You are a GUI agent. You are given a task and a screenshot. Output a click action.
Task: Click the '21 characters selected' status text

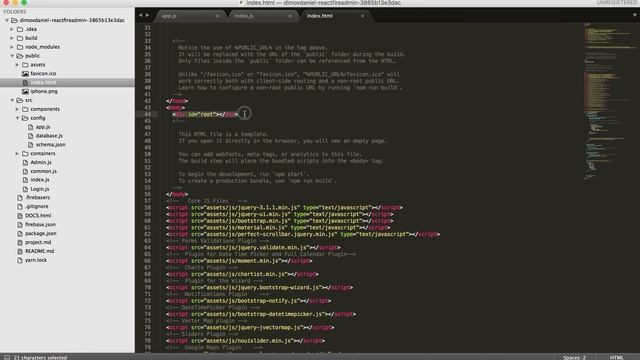40,357
